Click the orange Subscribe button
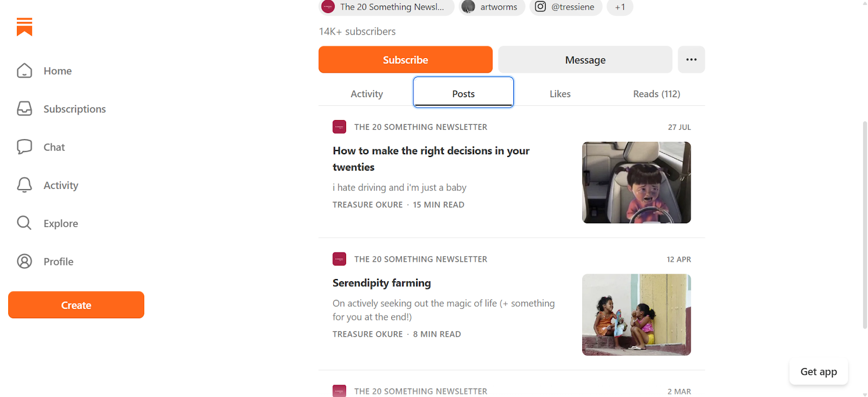The height and width of the screenshot is (397, 868). [405, 60]
